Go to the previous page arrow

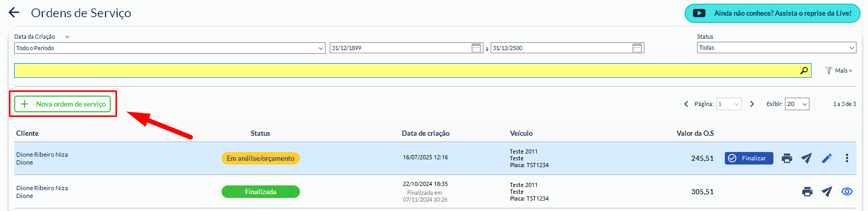(x=686, y=104)
